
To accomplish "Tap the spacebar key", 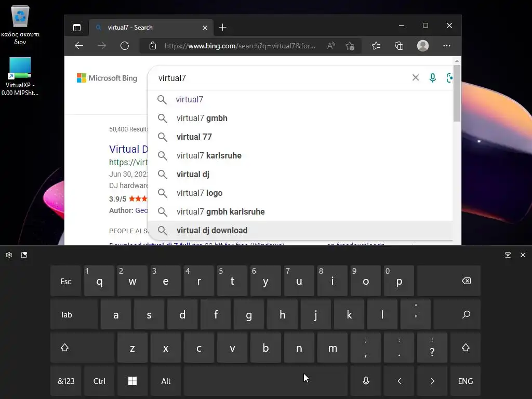I will click(265, 381).
